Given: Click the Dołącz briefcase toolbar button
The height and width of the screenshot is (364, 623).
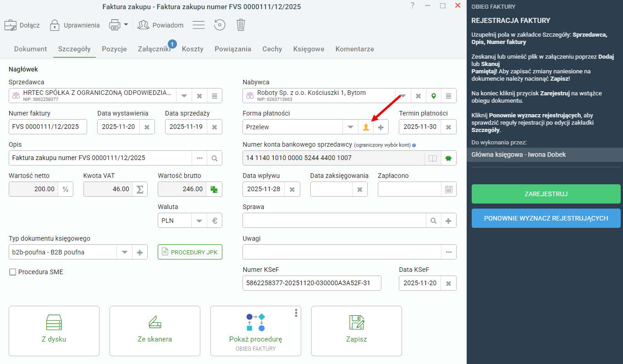Looking at the screenshot, I should point(22,25).
